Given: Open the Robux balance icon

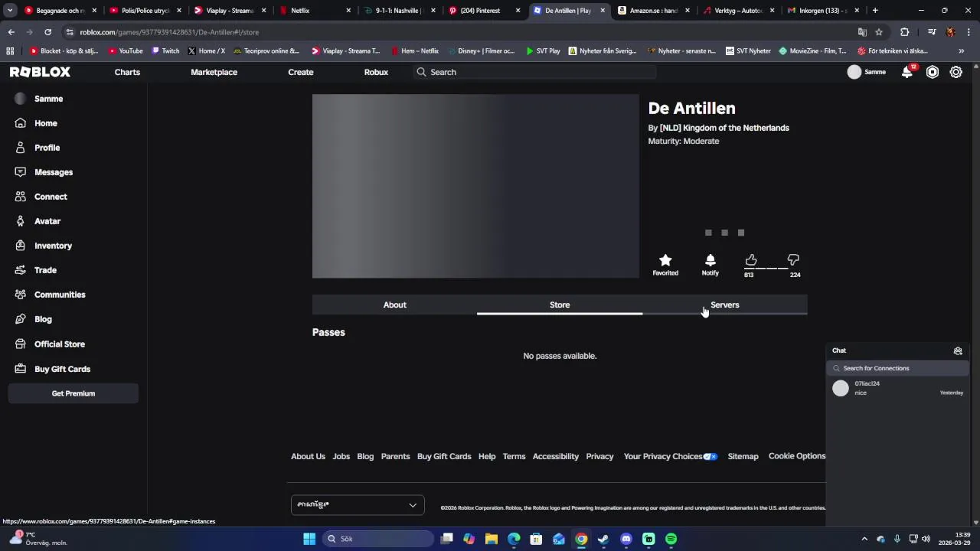Looking at the screenshot, I should 932,72.
